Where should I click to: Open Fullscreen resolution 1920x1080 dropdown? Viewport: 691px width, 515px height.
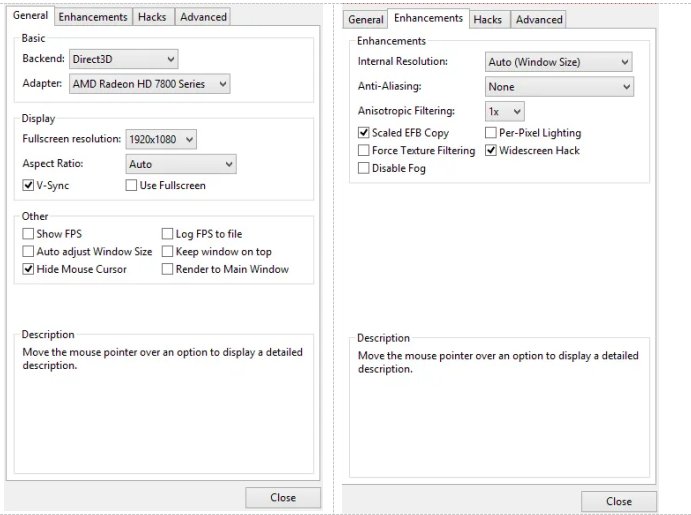(x=161, y=139)
